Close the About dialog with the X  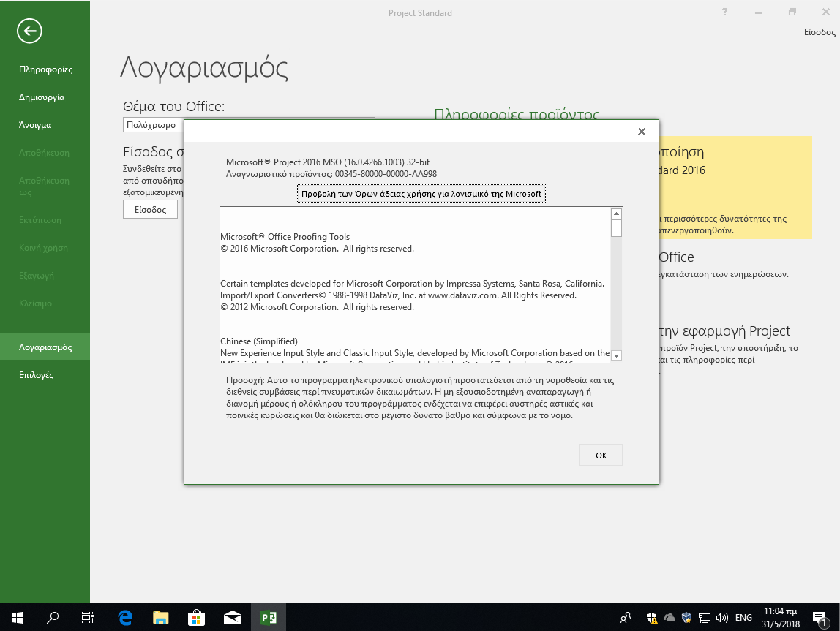[x=641, y=132]
